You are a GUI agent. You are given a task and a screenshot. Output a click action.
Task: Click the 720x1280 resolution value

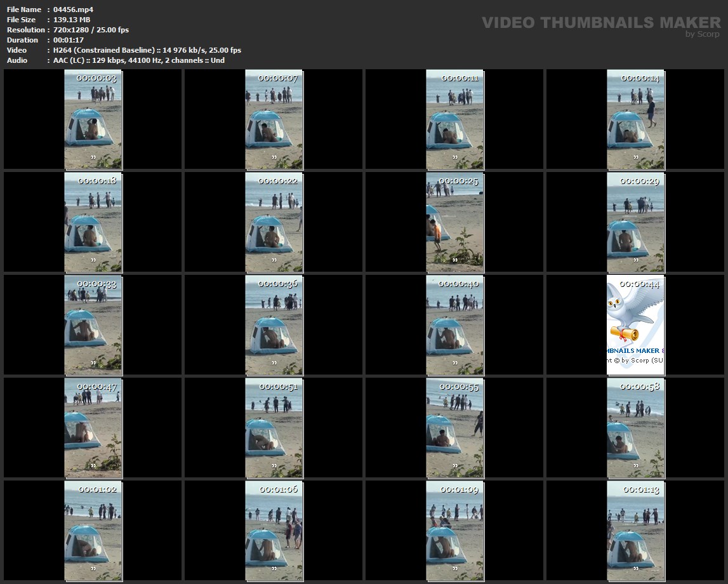(91, 30)
